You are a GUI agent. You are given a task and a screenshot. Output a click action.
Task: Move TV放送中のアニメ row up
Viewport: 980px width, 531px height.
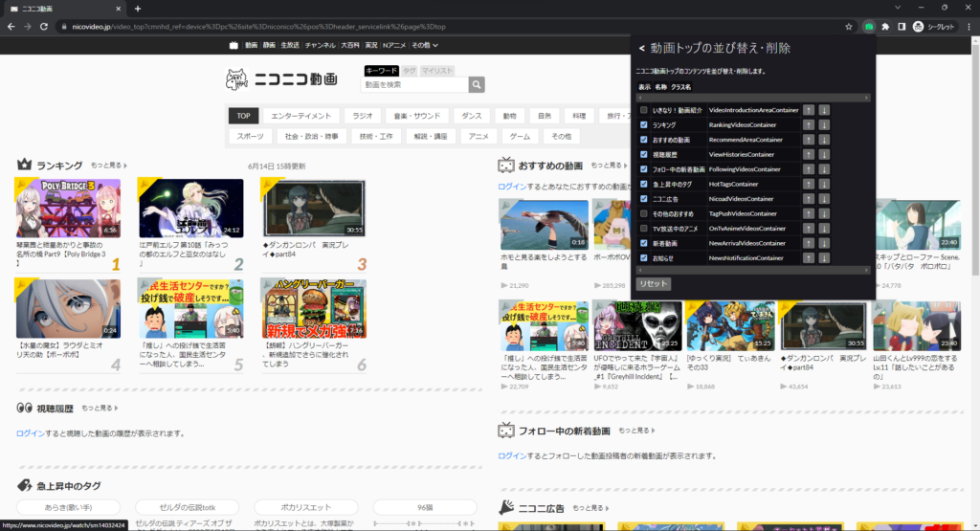pyautogui.click(x=809, y=229)
